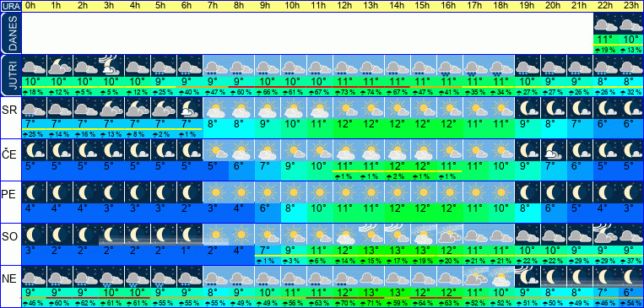Click the sunny icon for PE at 12h

pyautogui.click(x=346, y=192)
